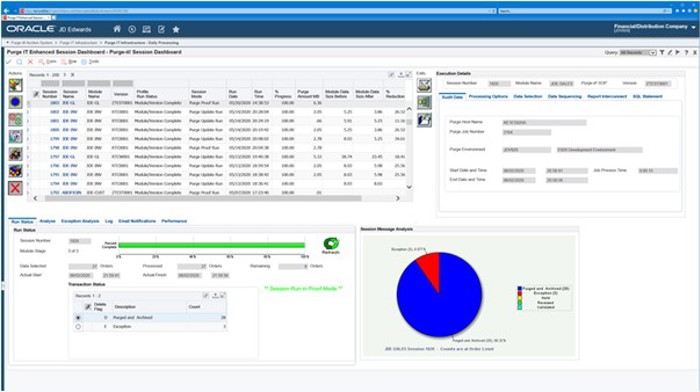This screenshot has width=700, height=392.
Task: Click the sessions grid customize icon
Action: [x=392, y=75]
